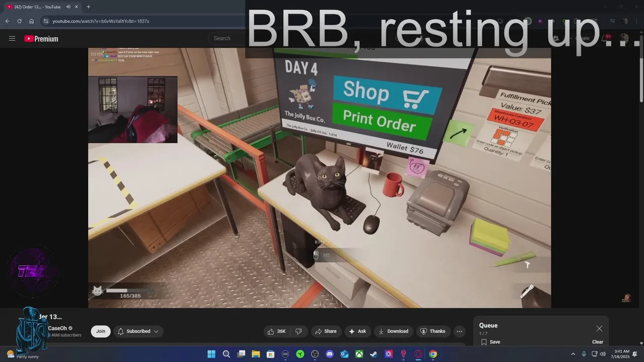The height and width of the screenshot is (362, 644).
Task: Close the Queue panel
Action: [599, 328]
